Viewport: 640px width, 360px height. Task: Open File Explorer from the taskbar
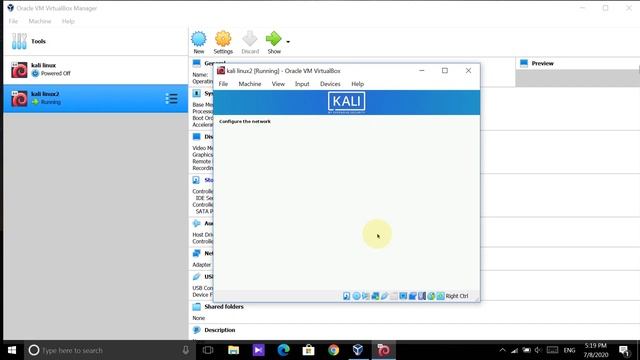pyautogui.click(x=233, y=350)
